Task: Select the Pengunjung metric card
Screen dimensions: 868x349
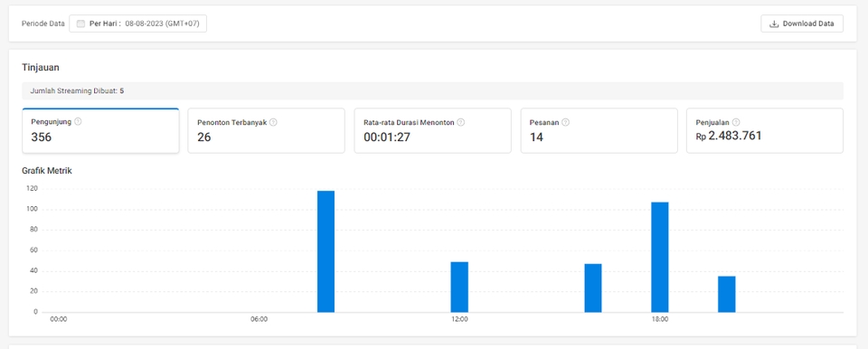Action: pyautogui.click(x=100, y=131)
